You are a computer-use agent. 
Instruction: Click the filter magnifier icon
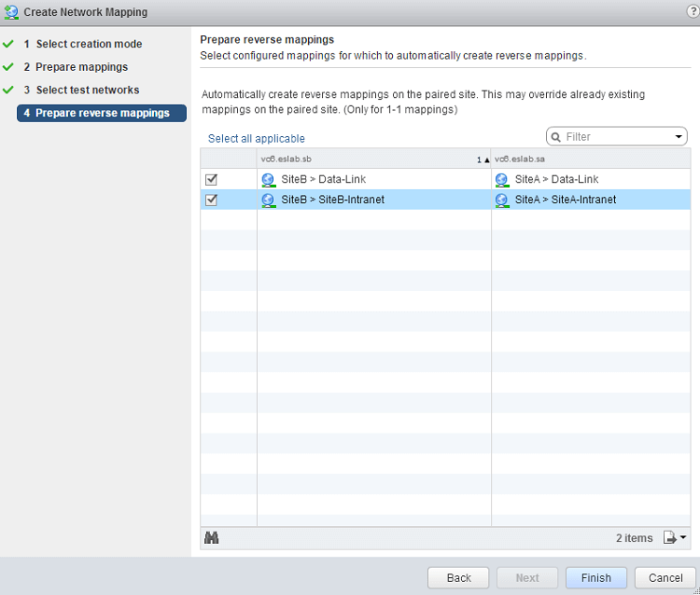[556, 137]
